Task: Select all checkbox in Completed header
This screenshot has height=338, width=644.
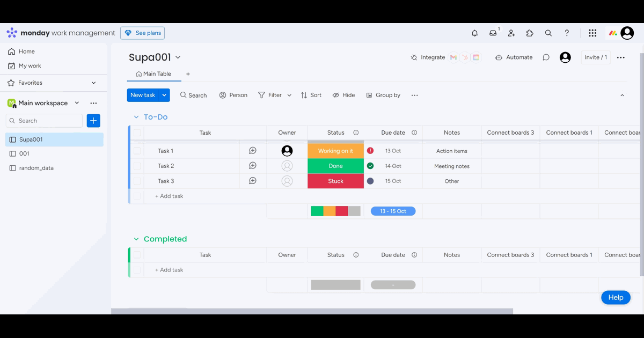Action: pos(137,255)
